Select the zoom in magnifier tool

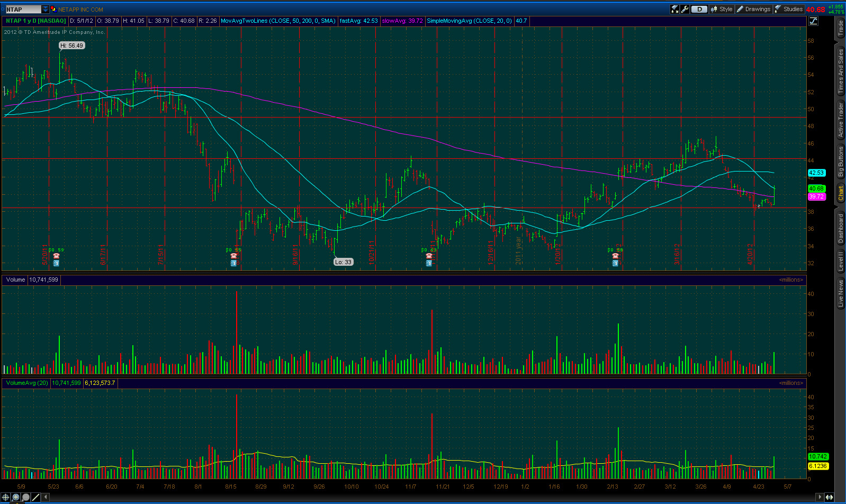(16, 497)
